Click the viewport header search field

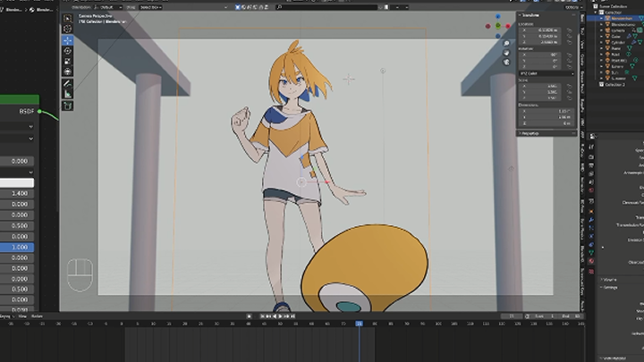pyautogui.click(x=326, y=7)
